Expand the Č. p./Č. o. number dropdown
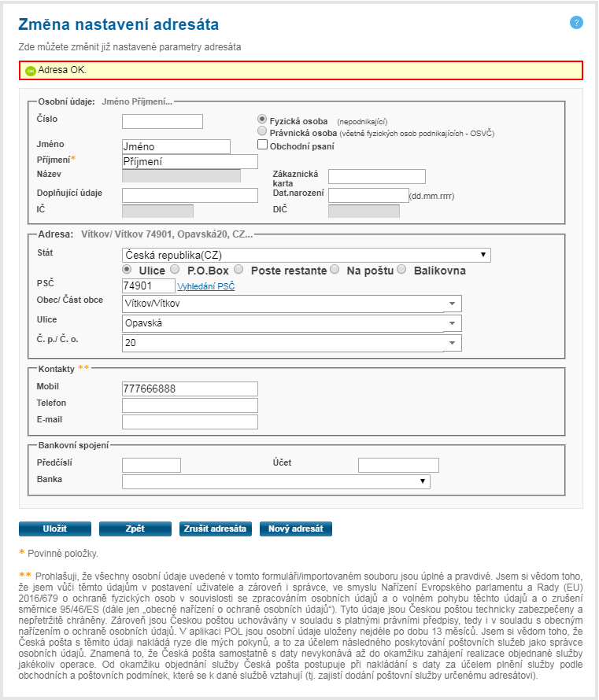The width and height of the screenshot is (599, 700). click(452, 343)
